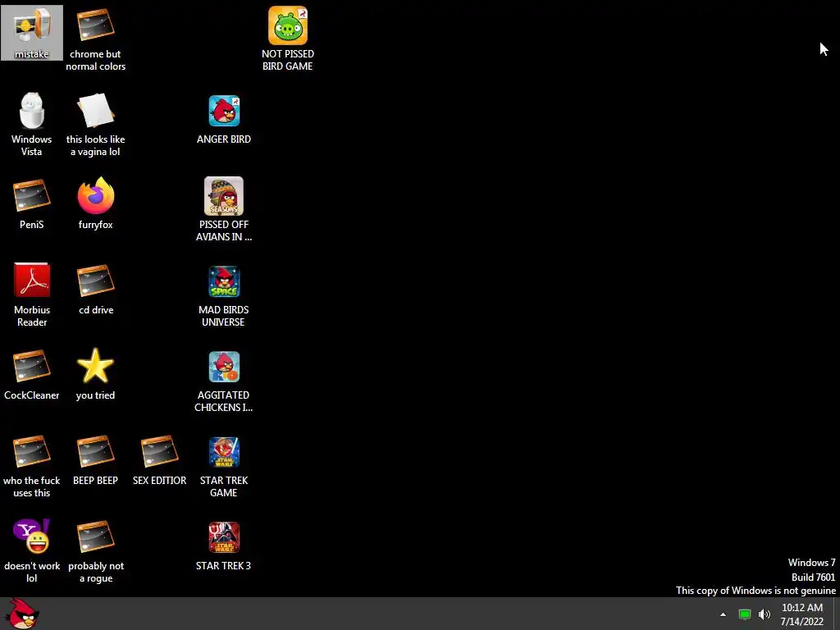Launch STAR TREK 3 game icon

pos(224,546)
